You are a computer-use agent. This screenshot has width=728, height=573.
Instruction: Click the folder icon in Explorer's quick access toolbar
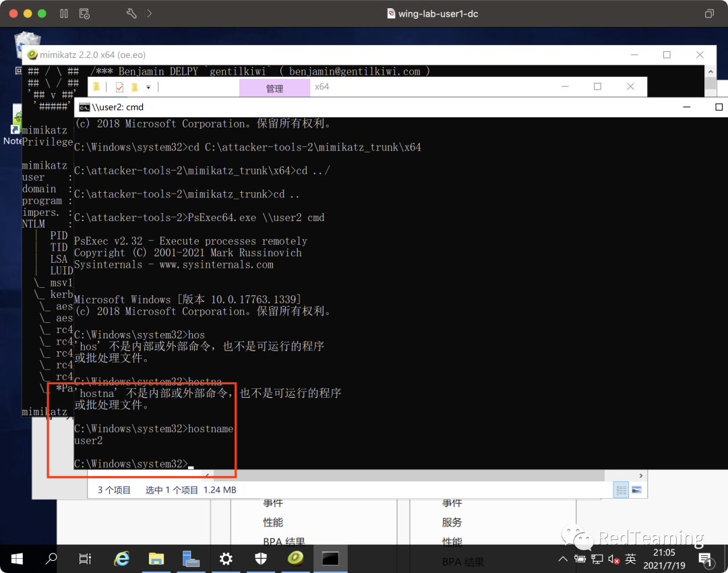tap(96, 87)
